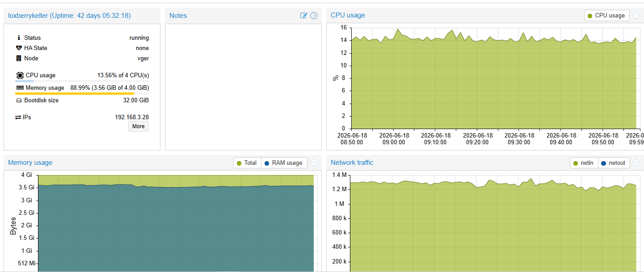Click the Memory usage chart title
644x272 pixels.
click(x=30, y=163)
